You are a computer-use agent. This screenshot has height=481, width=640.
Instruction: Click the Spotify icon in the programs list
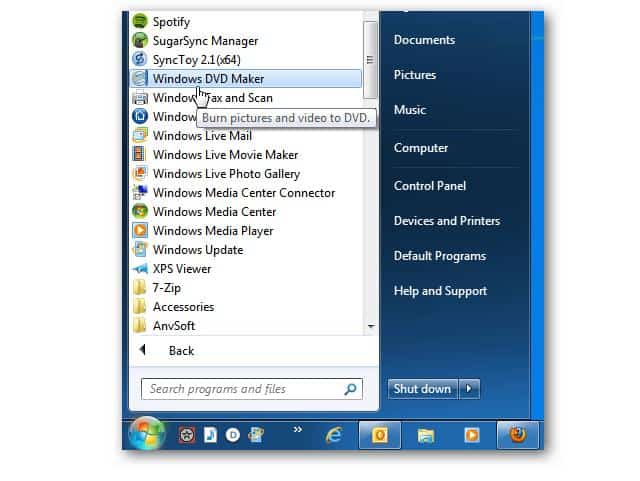[140, 22]
